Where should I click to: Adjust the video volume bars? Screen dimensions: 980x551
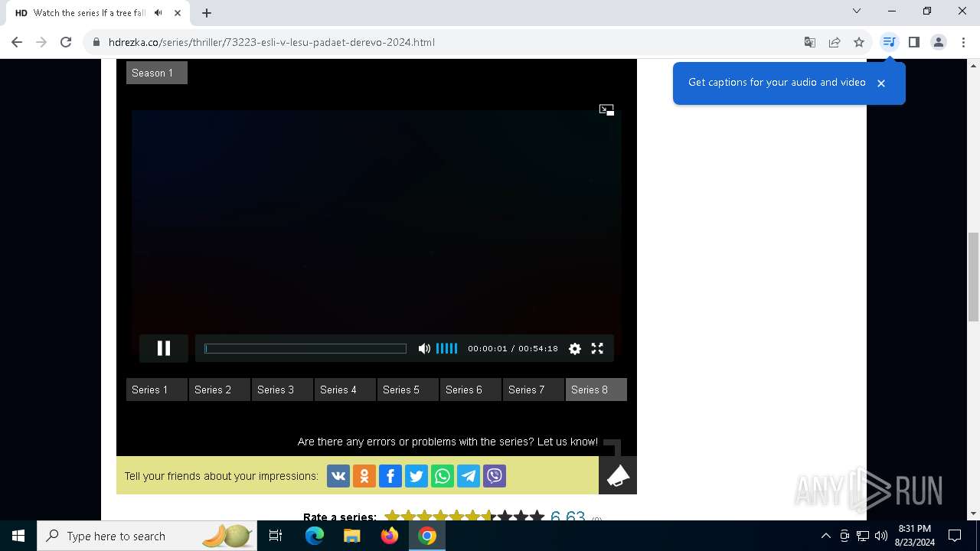(x=447, y=348)
